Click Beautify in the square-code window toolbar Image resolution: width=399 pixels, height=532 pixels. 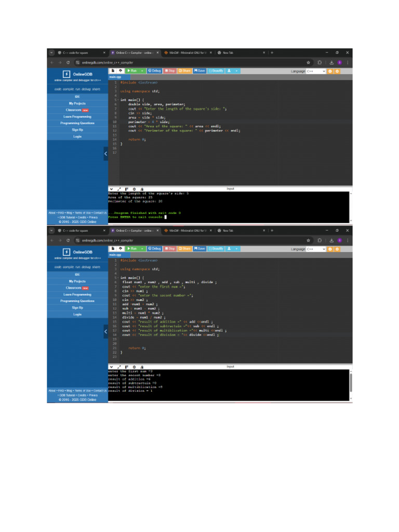pos(216,71)
